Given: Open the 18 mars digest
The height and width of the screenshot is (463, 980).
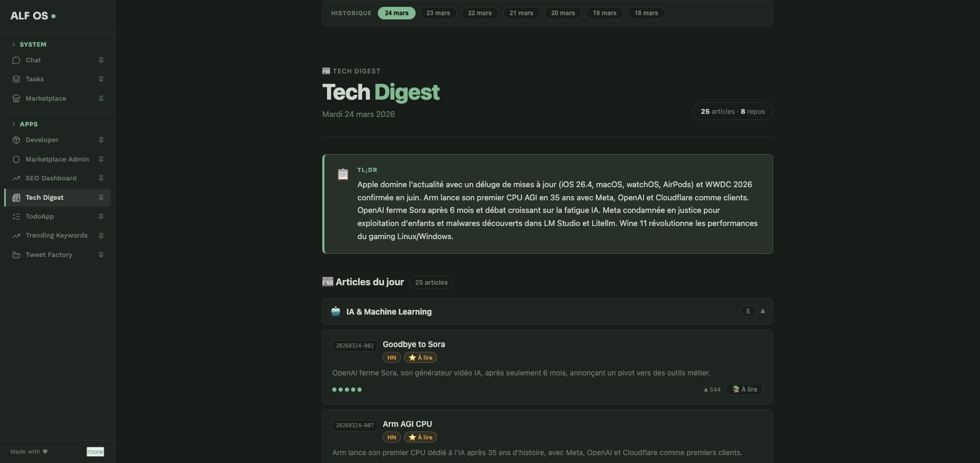Looking at the screenshot, I should pos(646,13).
